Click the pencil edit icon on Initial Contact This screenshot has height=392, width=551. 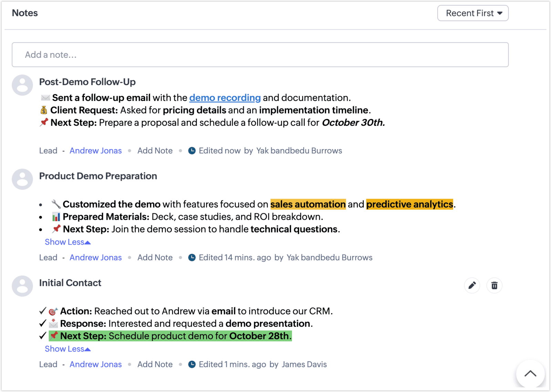[x=472, y=285]
